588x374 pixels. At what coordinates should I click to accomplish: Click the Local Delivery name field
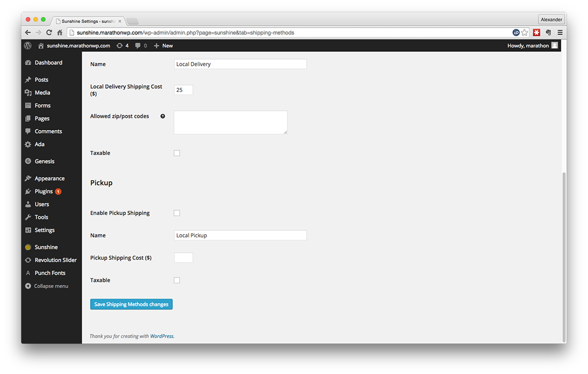240,64
